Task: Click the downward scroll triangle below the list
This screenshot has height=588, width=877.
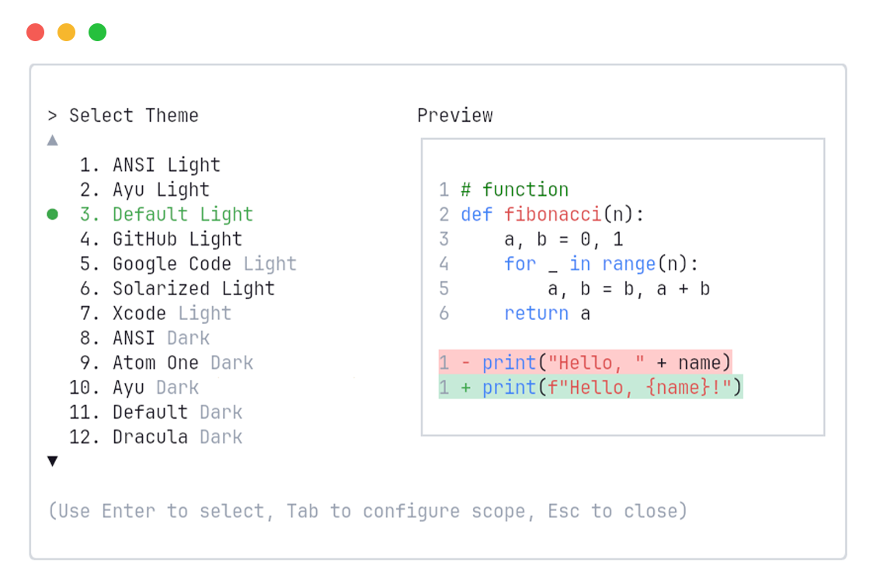Action: 52,461
